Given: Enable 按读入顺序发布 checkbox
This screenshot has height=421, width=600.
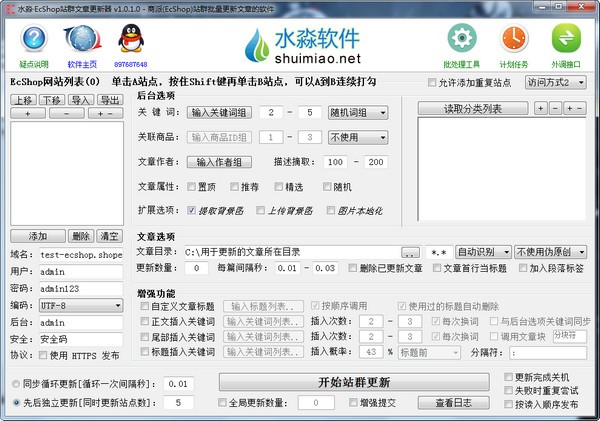Looking at the screenshot, I should click(x=508, y=404).
